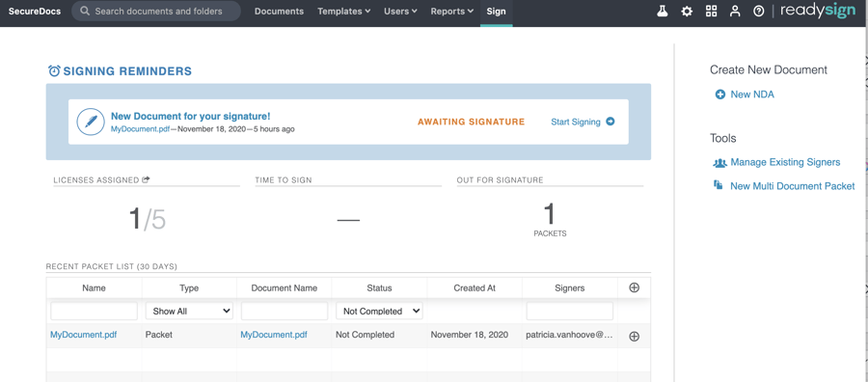This screenshot has width=868, height=382.
Task: Sort by the Document Name column header
Action: tap(285, 287)
